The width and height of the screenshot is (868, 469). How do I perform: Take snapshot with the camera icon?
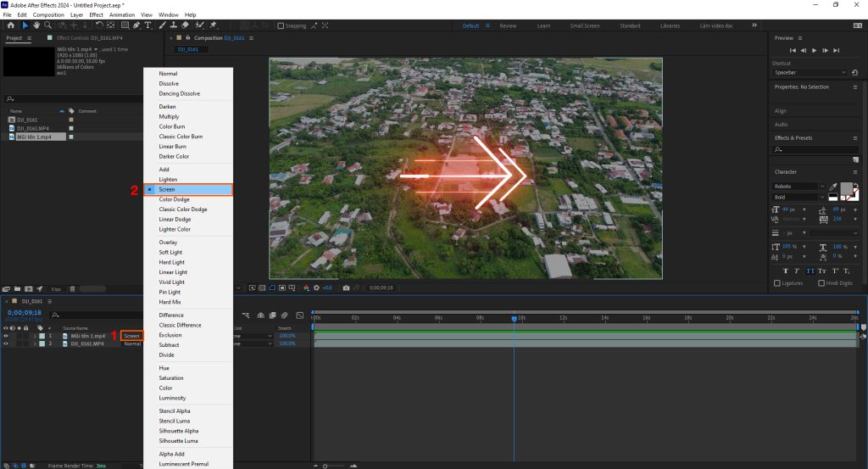(346, 288)
